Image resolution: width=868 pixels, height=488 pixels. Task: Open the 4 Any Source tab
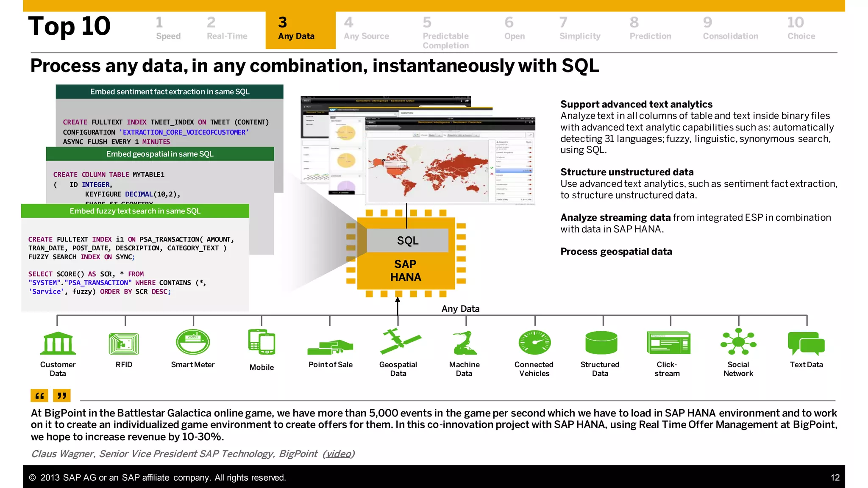coord(366,29)
